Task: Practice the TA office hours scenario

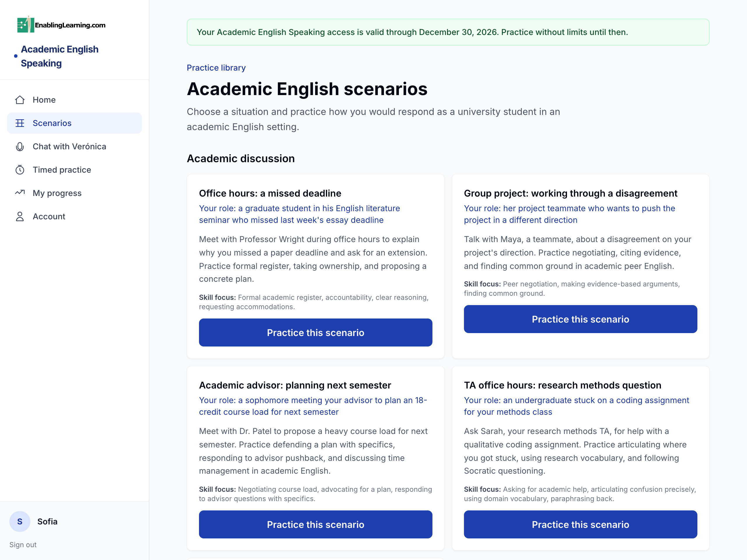Action: click(x=580, y=524)
